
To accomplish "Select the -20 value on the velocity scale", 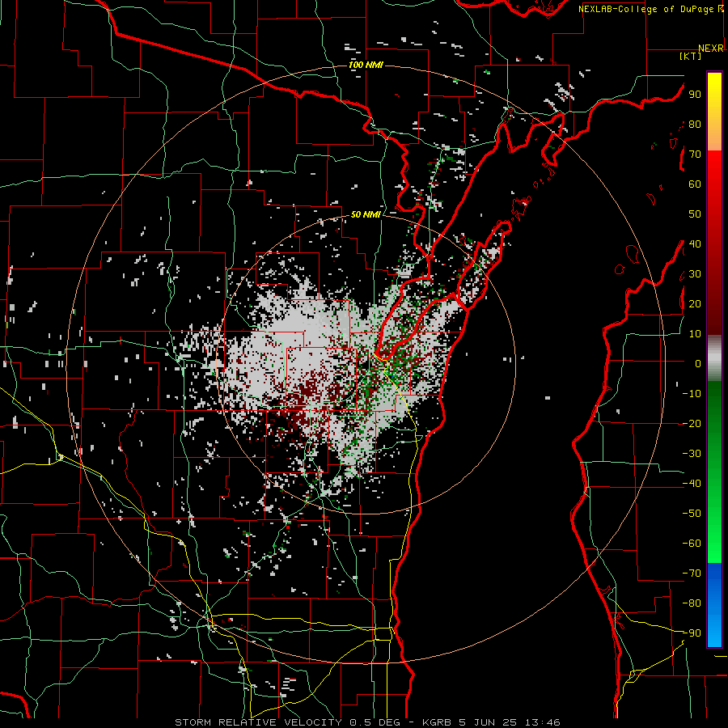I will coord(692,424).
